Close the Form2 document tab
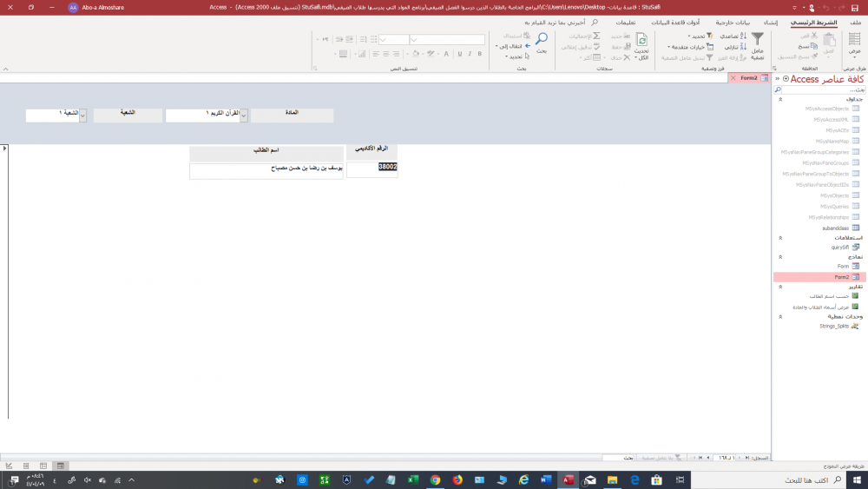Screen dimensions: 868x489 [733, 78]
